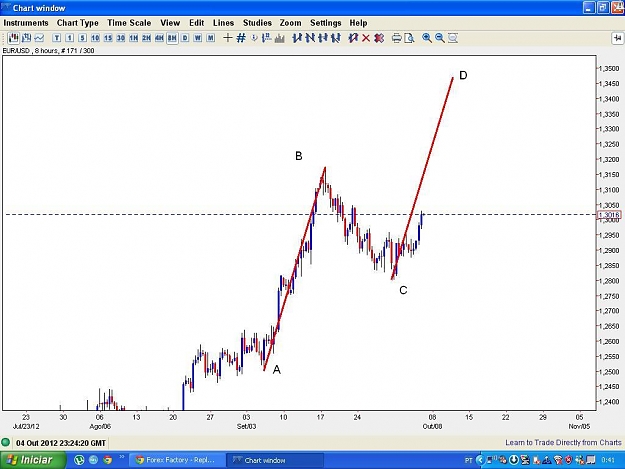This screenshot has height=469, width=625.
Task: Click the EUR/USD 8 hours chart label
Action: tap(48, 51)
